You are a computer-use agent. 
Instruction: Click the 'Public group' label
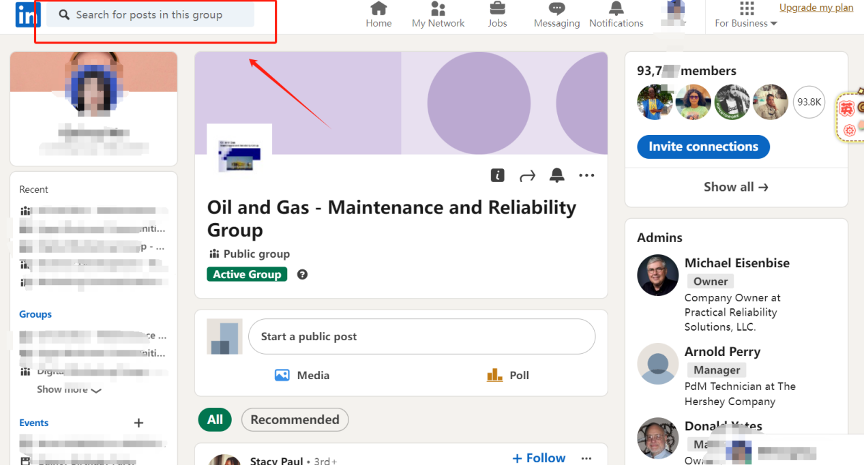point(256,254)
